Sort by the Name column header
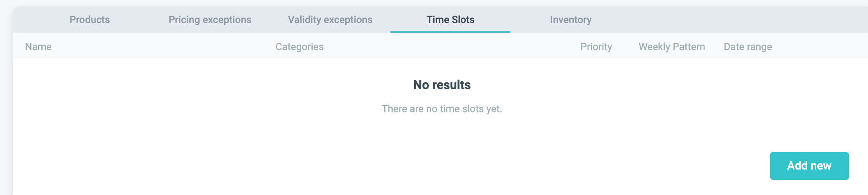868x195 pixels. pyautogui.click(x=38, y=47)
